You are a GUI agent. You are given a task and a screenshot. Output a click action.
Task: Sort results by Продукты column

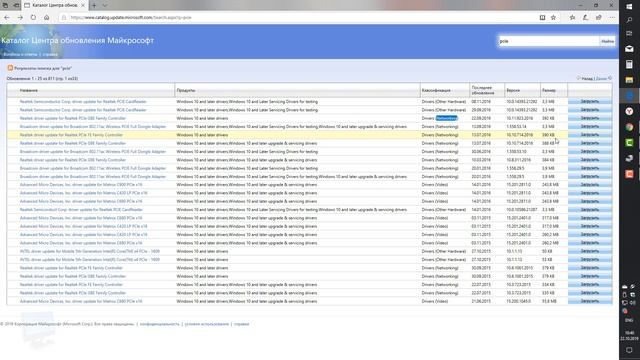[186, 90]
